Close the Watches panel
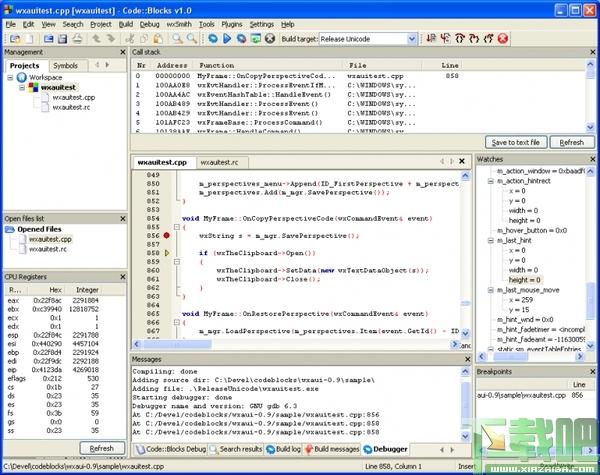 click(593, 159)
